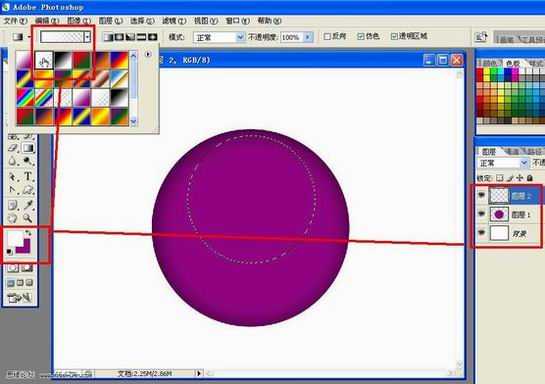
Task: Click gradient picker scroll down arrow
Action: [x=133, y=121]
